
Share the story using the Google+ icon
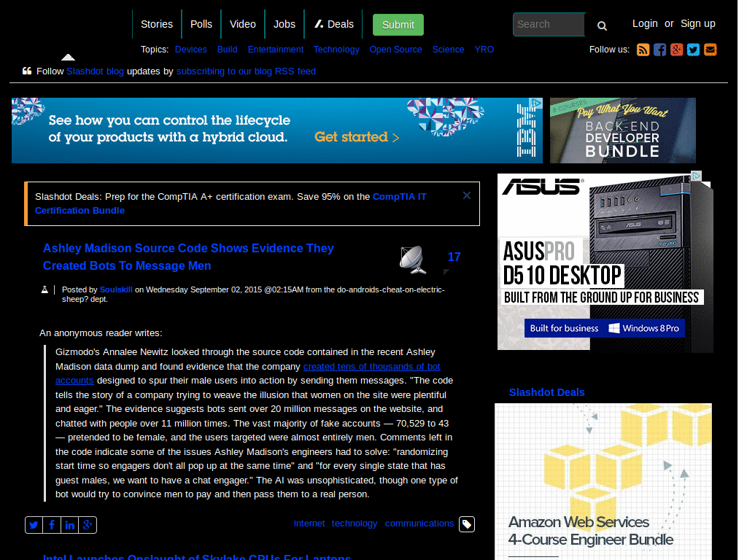[88, 524]
